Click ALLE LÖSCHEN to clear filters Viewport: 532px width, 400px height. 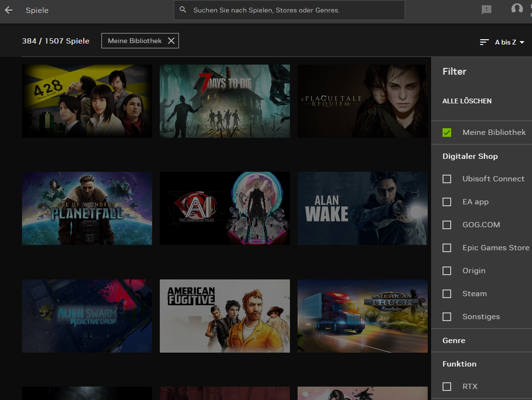point(467,101)
